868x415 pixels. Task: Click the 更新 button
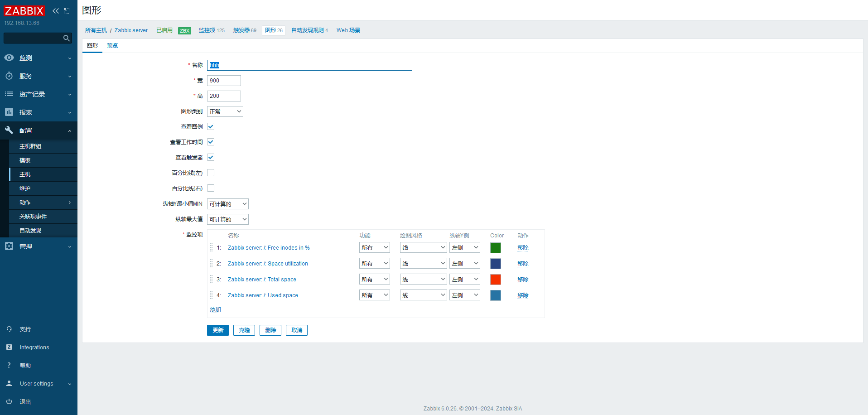(x=218, y=330)
